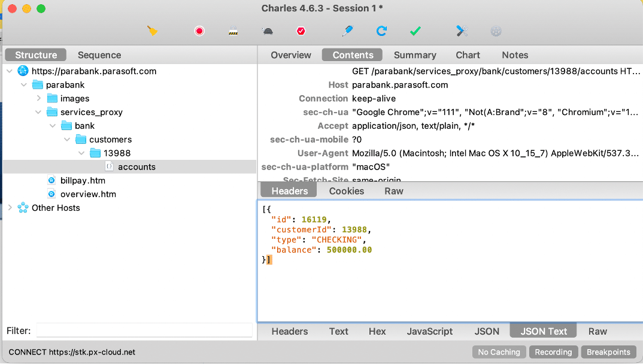This screenshot has width=643, height=364.
Task: Enable throttling with the turtle icon
Action: coord(267,31)
